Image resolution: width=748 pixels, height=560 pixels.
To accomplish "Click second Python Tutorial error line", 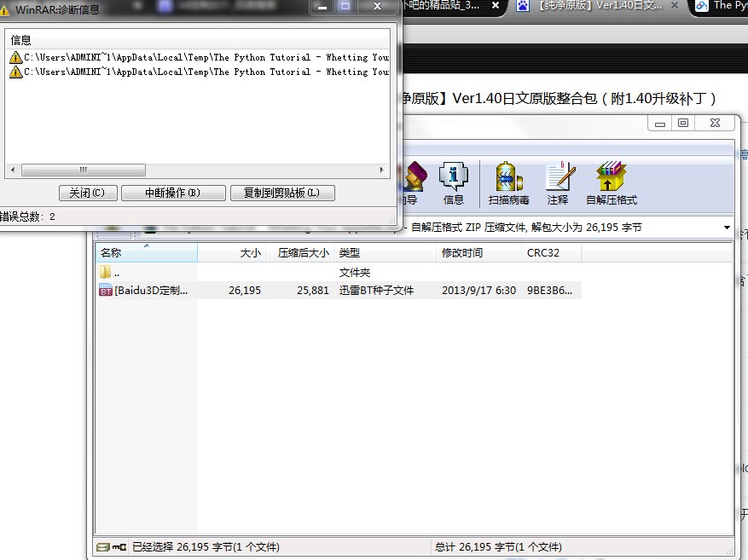I will click(x=206, y=72).
